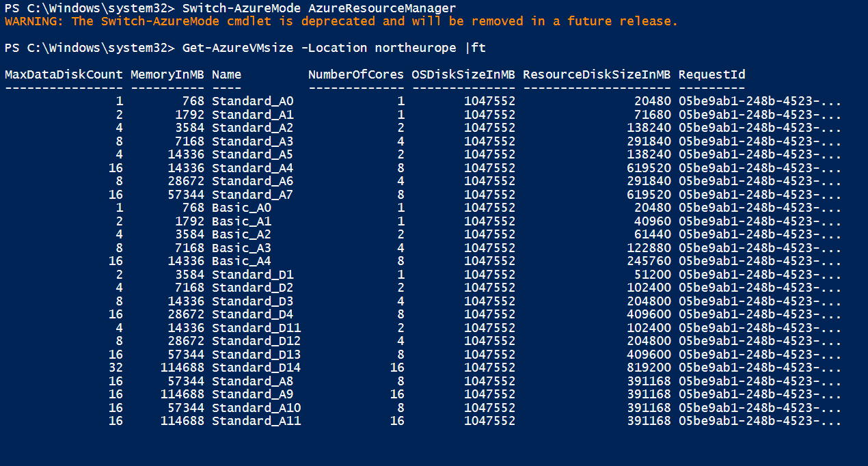868x466 pixels.
Task: Click the OSDiskSizeInMB column header
Action: (x=463, y=74)
